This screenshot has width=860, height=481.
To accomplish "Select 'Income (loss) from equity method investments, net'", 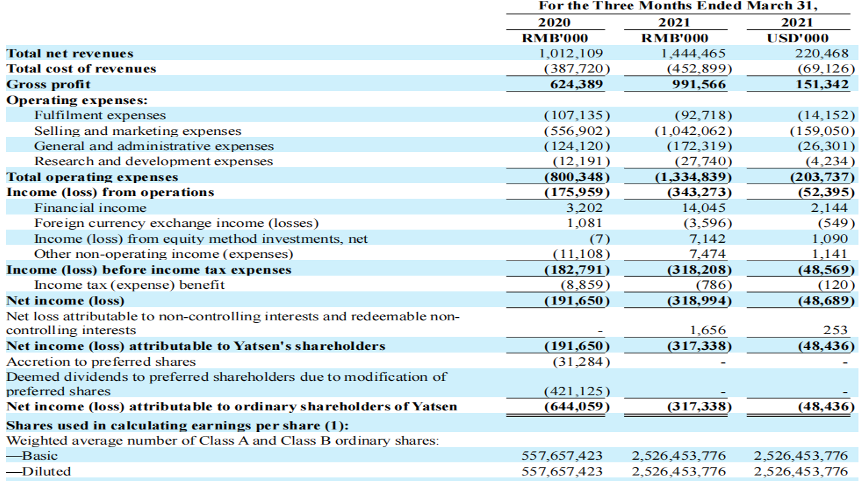I will [201, 239].
